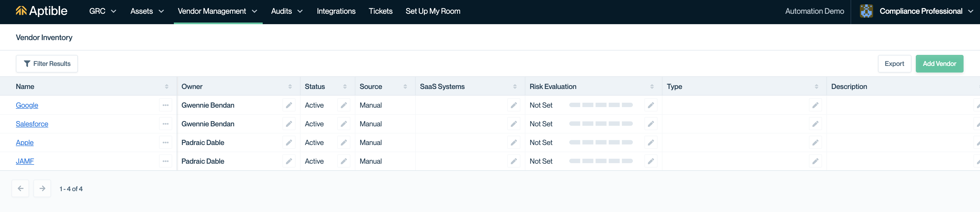Click the user avatar icon
Image resolution: width=980 pixels, height=212 pixels.
[866, 11]
